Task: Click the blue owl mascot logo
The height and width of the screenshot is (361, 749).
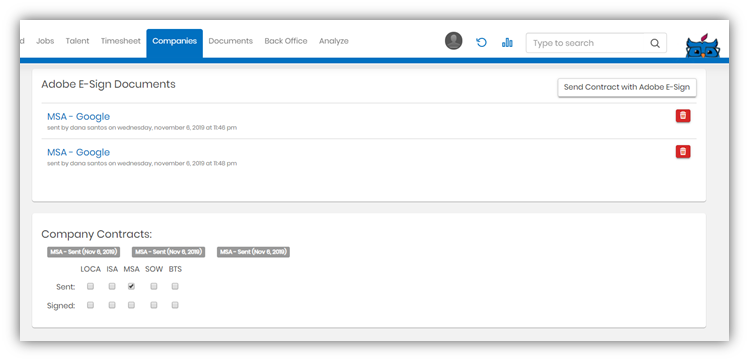Action: 703,46
